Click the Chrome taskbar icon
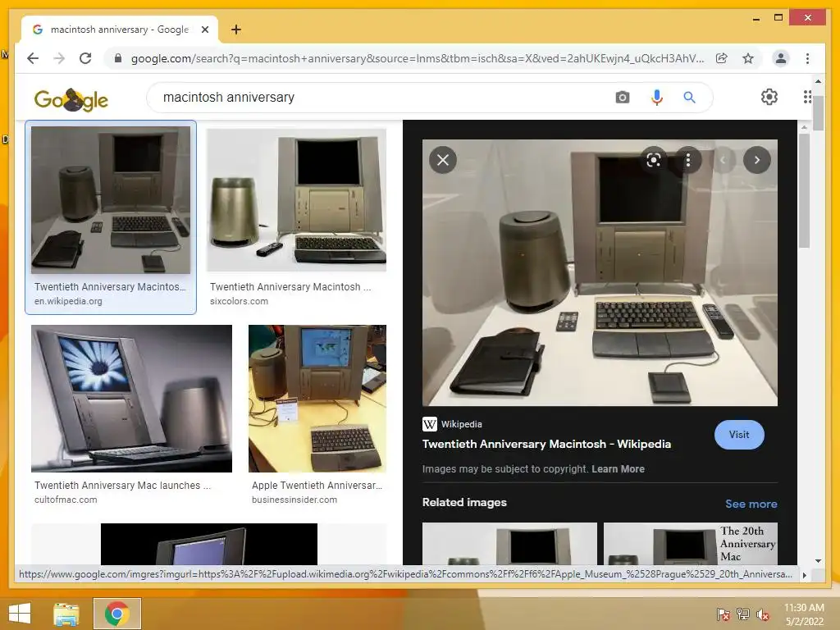 tap(117, 614)
